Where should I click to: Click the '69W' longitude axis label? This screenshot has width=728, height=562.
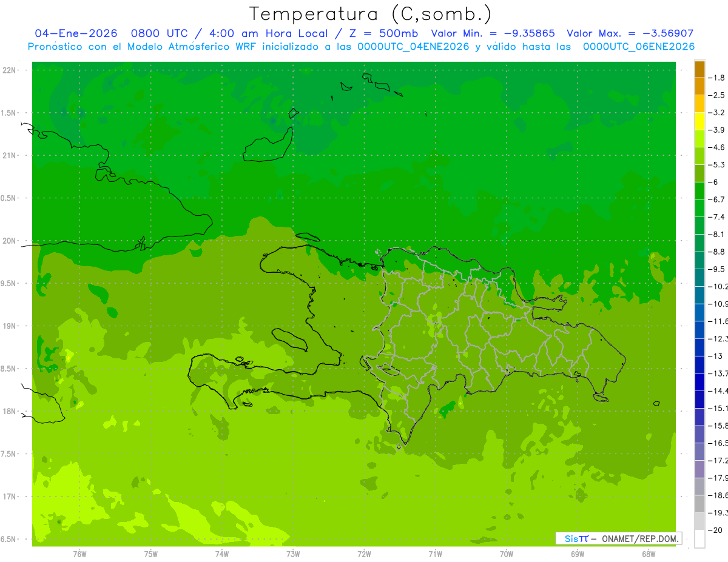[x=578, y=554]
